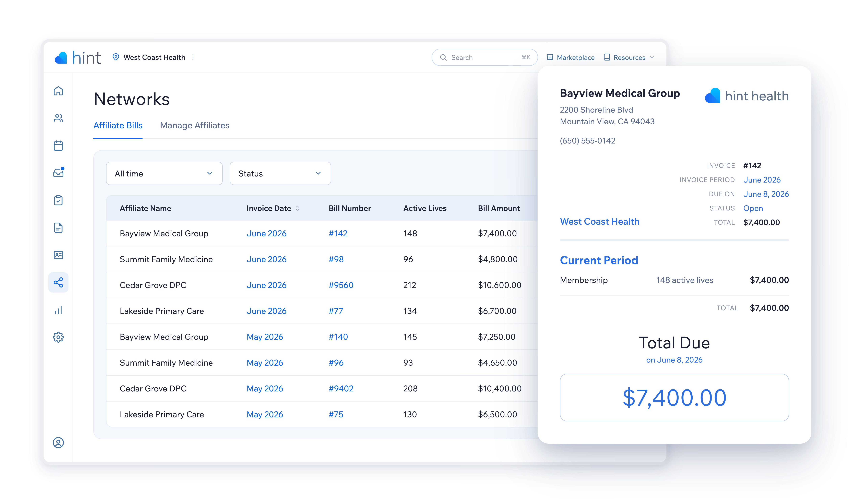Viewport: 852px width, 504px height.
Task: Click the West Coast Health location name
Action: [154, 57]
